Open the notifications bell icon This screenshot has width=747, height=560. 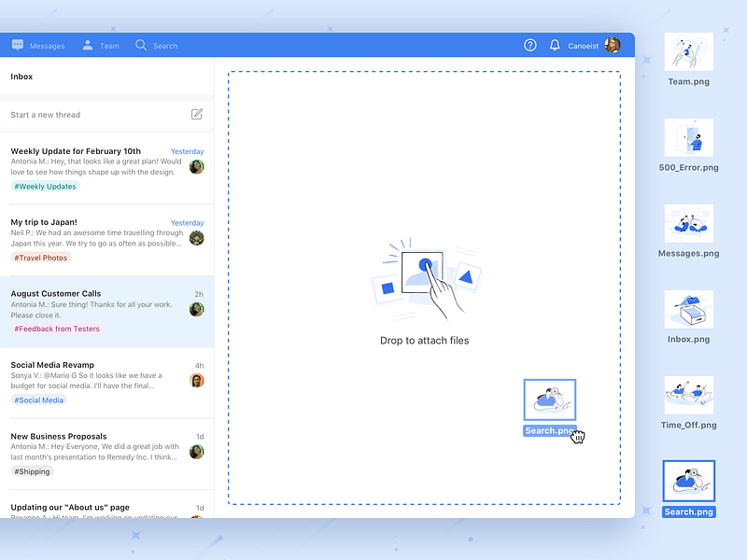(x=556, y=45)
